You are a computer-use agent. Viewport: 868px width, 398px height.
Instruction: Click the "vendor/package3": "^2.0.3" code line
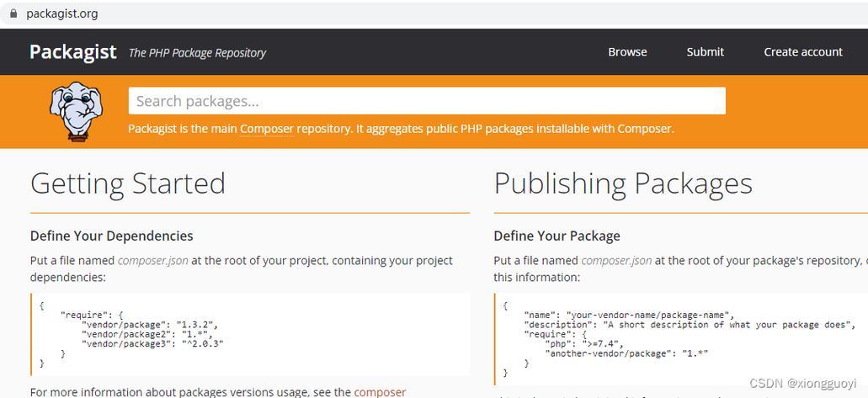(x=152, y=344)
